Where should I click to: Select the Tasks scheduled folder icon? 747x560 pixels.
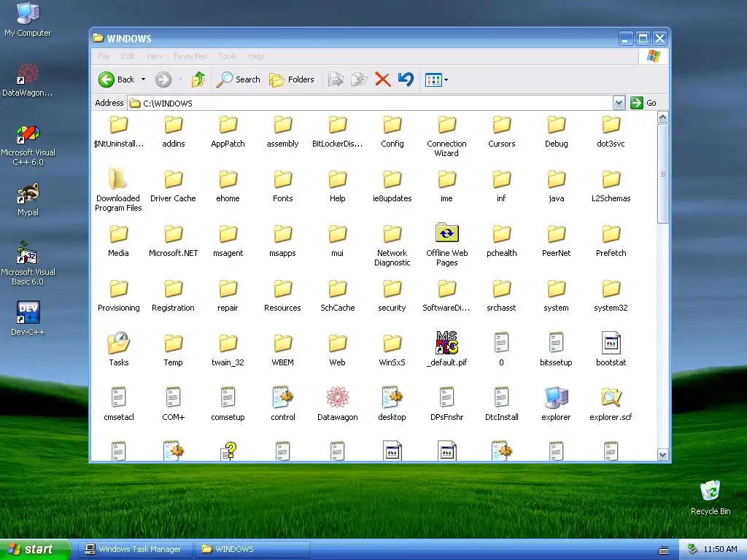point(118,343)
